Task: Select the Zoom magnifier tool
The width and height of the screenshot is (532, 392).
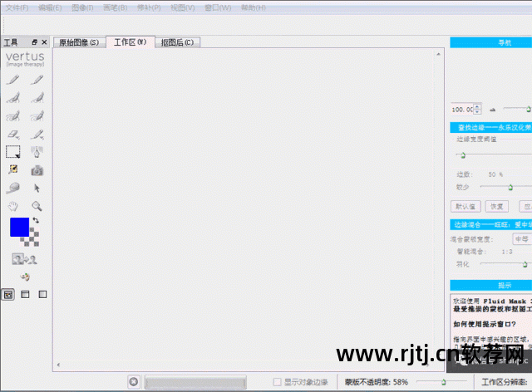Action: click(x=37, y=206)
